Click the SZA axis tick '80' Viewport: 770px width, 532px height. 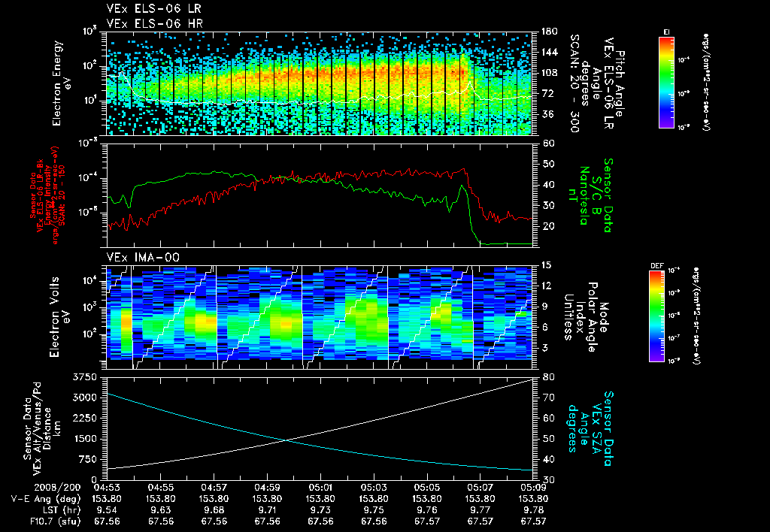548,377
